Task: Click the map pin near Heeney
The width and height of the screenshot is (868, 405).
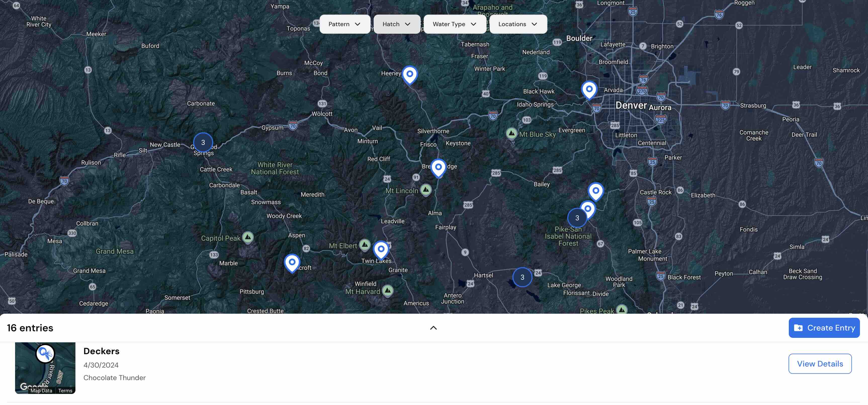Action: coord(409,74)
